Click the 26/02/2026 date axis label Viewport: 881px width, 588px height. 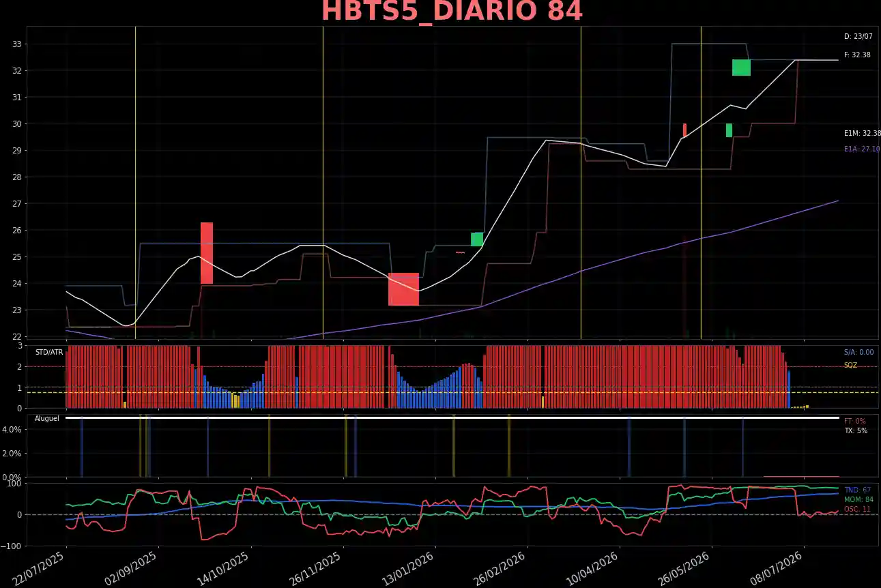point(502,569)
